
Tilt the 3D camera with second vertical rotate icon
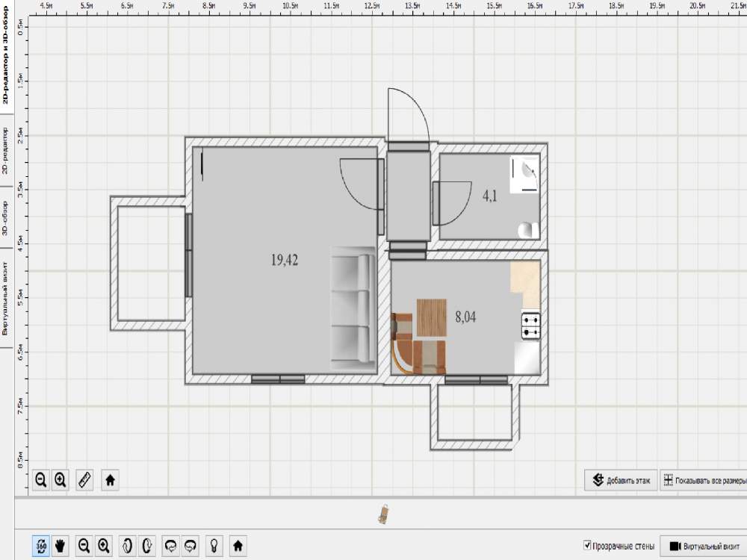pyautogui.click(x=147, y=546)
